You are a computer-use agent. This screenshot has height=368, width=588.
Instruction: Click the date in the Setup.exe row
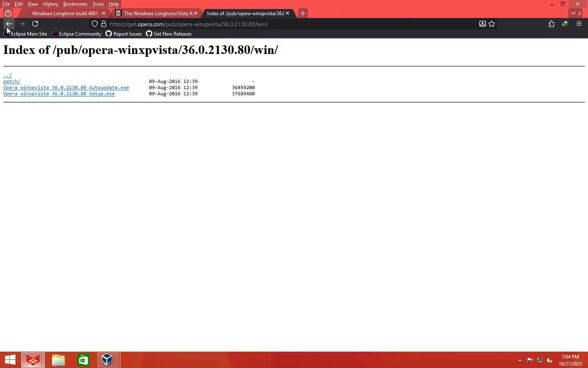[173, 94]
